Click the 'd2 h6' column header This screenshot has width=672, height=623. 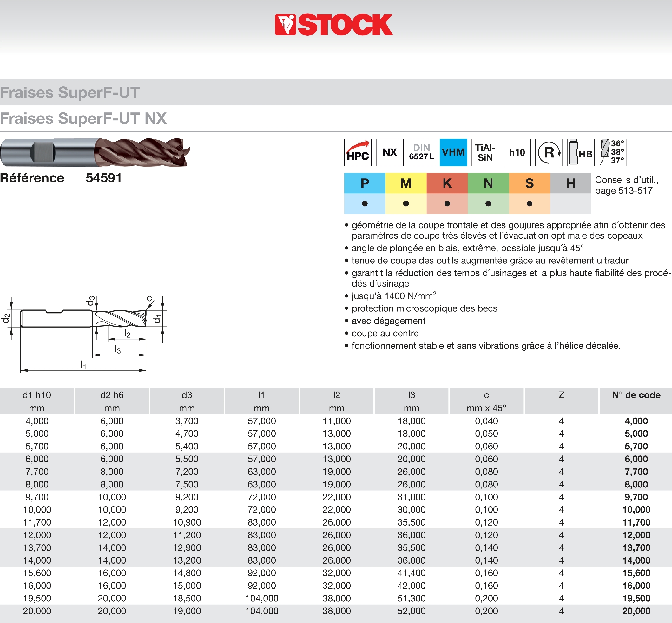tap(112, 401)
